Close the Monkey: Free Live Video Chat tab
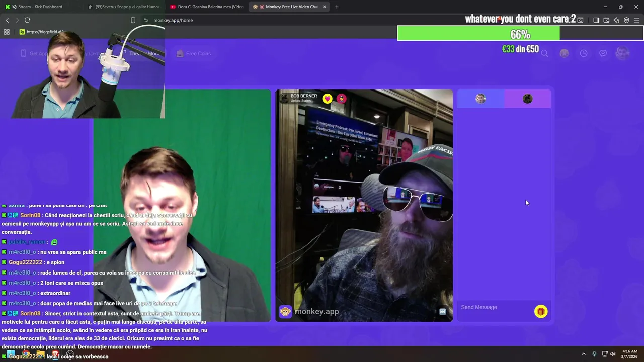The width and height of the screenshot is (644, 362). click(x=324, y=7)
